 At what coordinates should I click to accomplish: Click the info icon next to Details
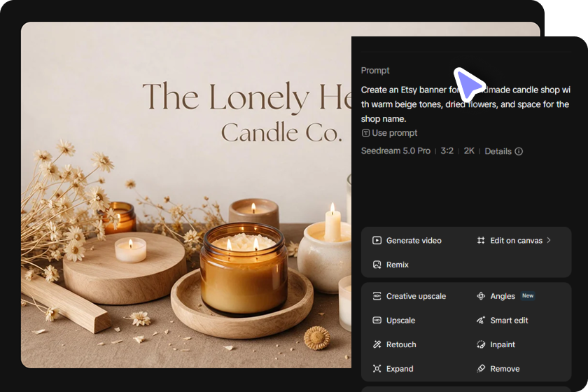tap(519, 151)
